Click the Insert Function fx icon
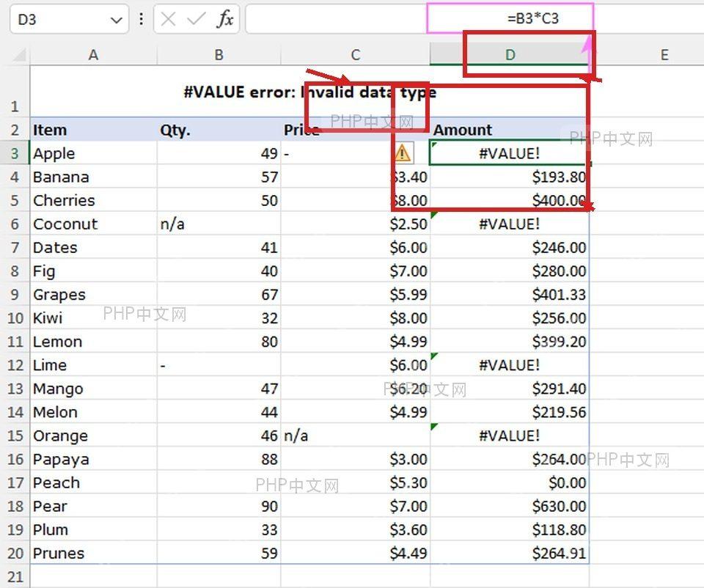This screenshot has height=588, width=704. (x=225, y=19)
